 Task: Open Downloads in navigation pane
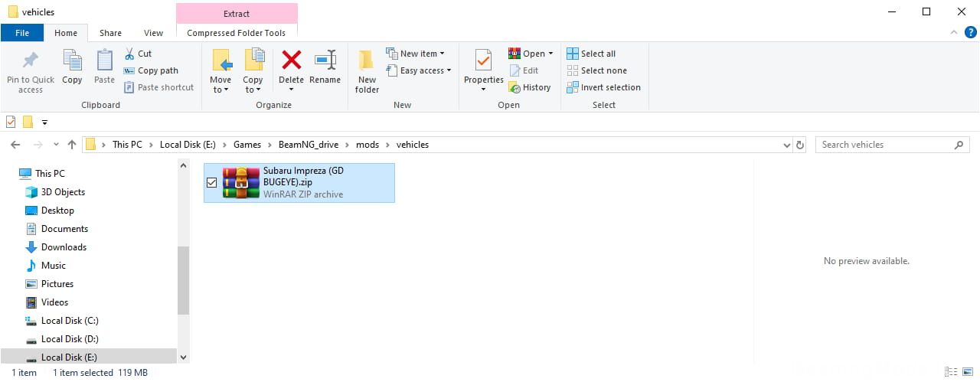(x=64, y=247)
